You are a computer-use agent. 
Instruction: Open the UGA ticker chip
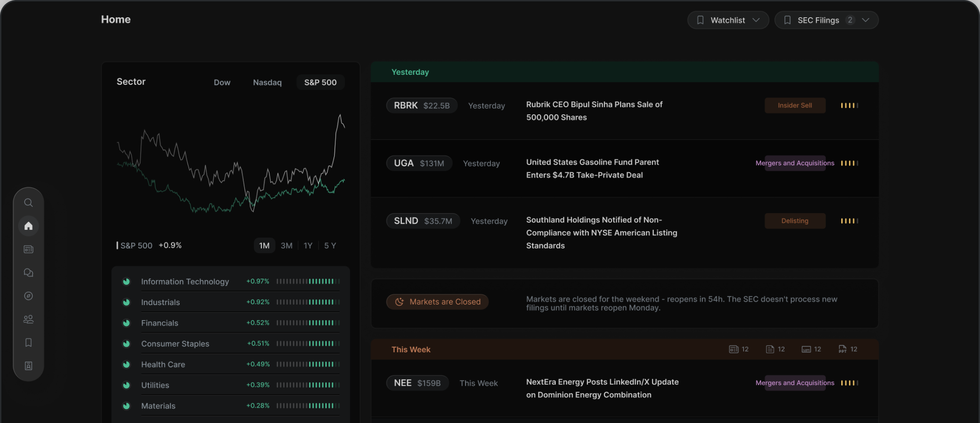pos(419,163)
